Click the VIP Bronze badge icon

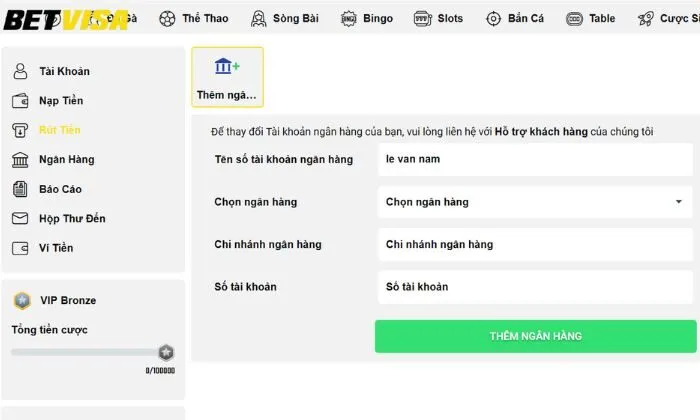[x=22, y=300]
